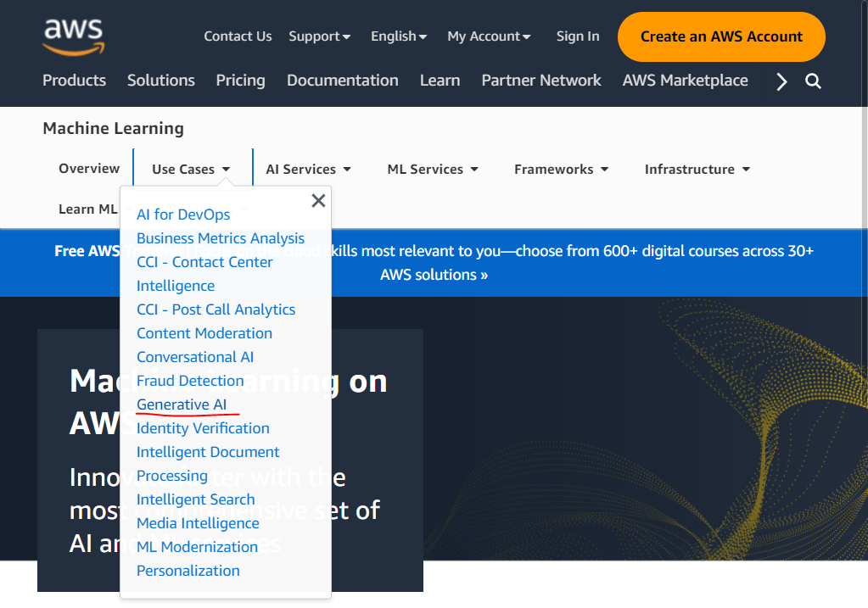The height and width of the screenshot is (608, 868).
Task: Select Identity Verification use case
Action: pos(203,429)
